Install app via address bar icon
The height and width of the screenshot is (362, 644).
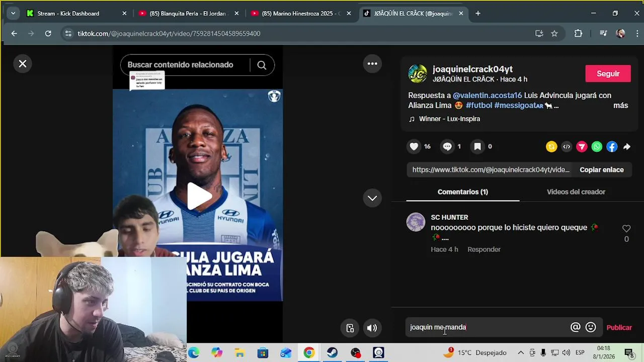pos(539,34)
